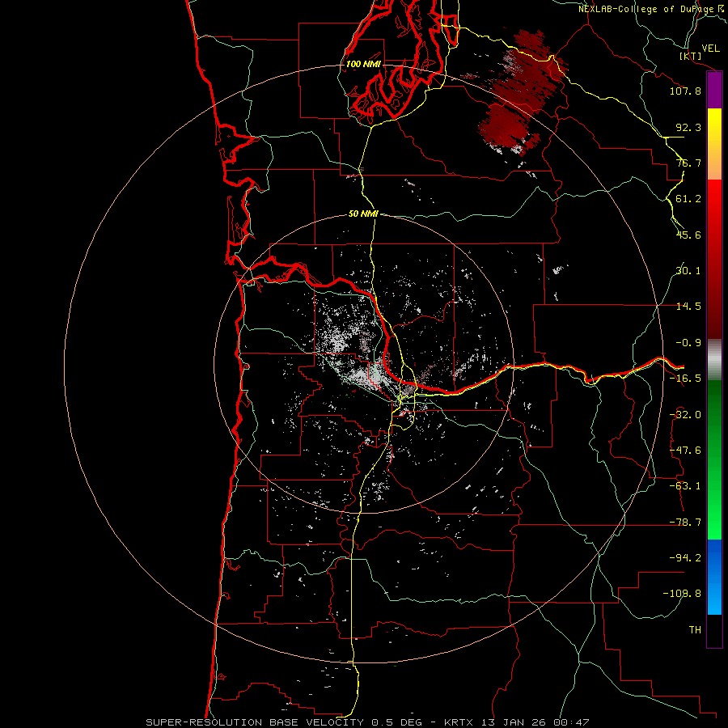Viewport: 728px width, 728px height.
Task: Select the -109.8 legend value
Action: point(682,594)
